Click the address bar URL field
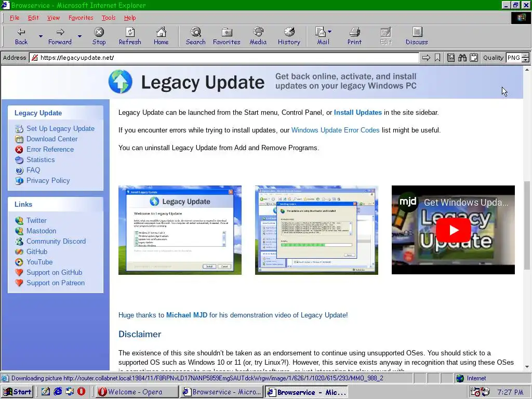This screenshot has width=532, height=399. point(224,58)
